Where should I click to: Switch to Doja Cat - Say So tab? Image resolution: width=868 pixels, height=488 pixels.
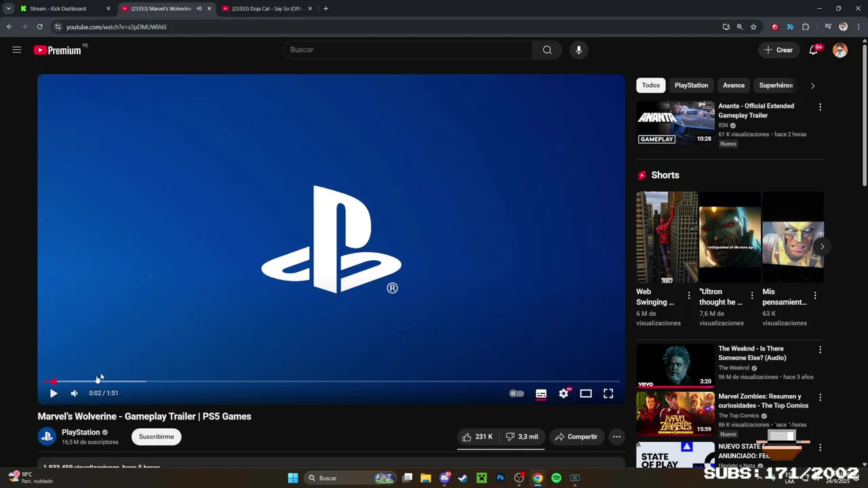click(x=267, y=9)
